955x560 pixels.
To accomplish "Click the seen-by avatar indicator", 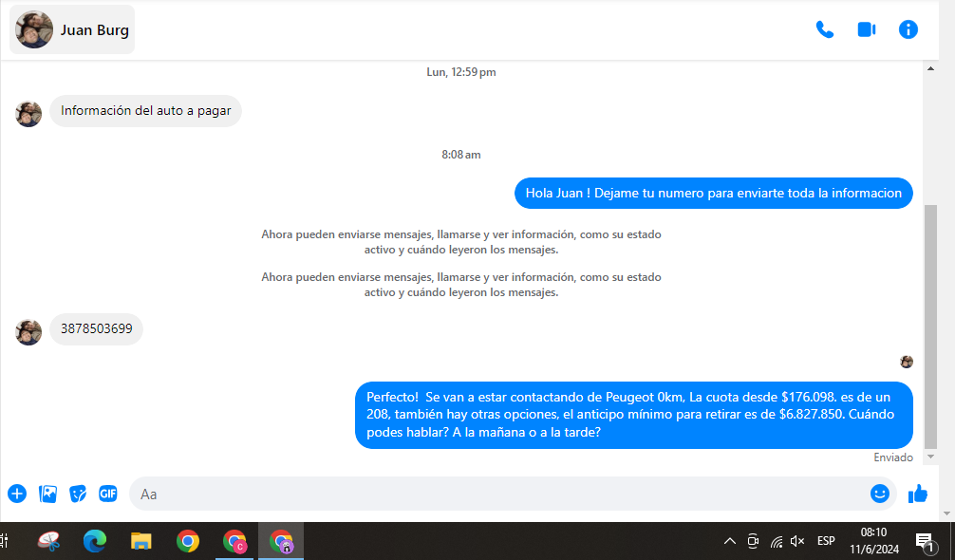I will [x=907, y=362].
